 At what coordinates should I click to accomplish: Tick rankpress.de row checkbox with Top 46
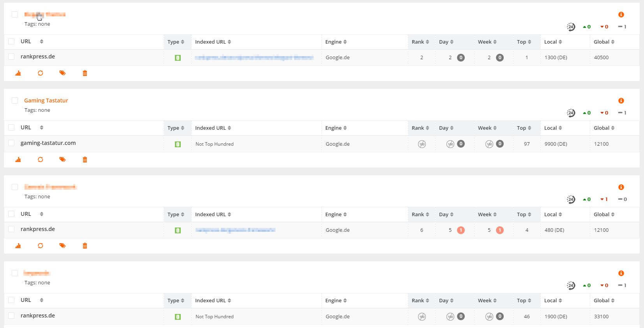pyautogui.click(x=11, y=316)
